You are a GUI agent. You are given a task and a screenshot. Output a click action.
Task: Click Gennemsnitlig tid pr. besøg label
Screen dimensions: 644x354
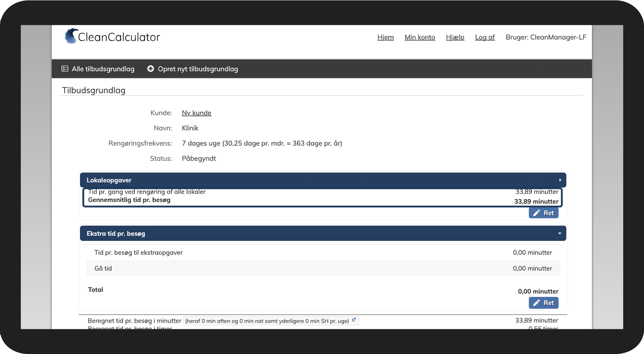pyautogui.click(x=129, y=200)
